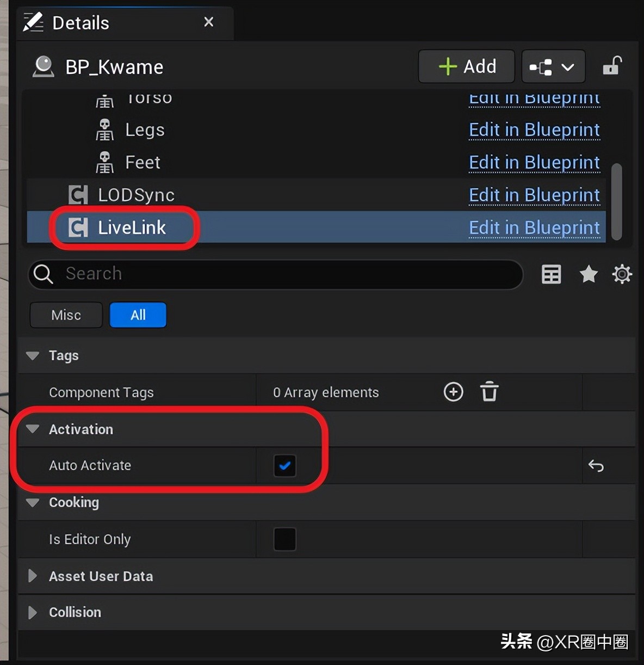Add element to Component Tags array
The height and width of the screenshot is (665, 644).
[x=453, y=392]
